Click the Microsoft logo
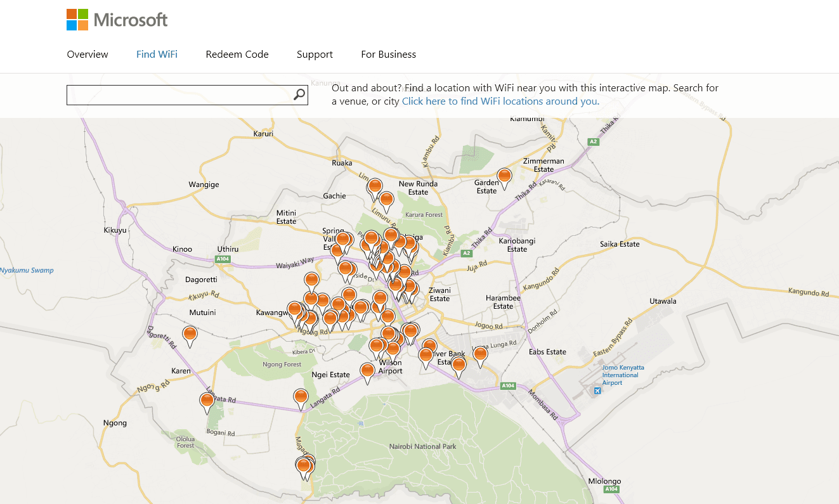Viewport: 839px width, 504px height. tap(117, 20)
